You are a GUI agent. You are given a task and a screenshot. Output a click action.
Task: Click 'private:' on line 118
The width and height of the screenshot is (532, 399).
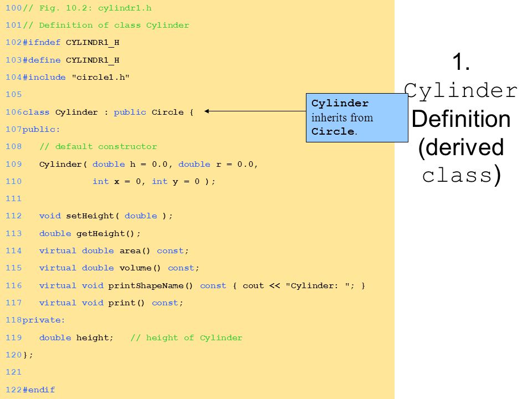(x=43, y=320)
